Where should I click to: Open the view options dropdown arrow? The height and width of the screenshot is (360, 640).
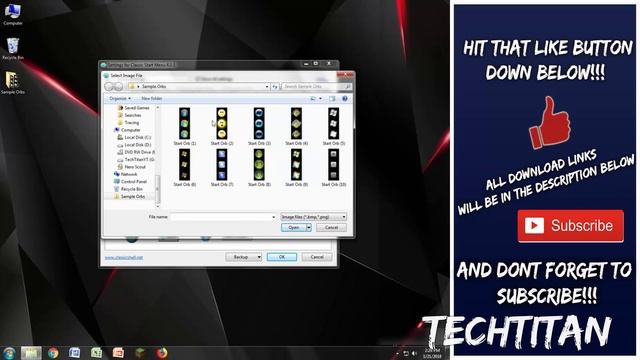click(x=320, y=98)
